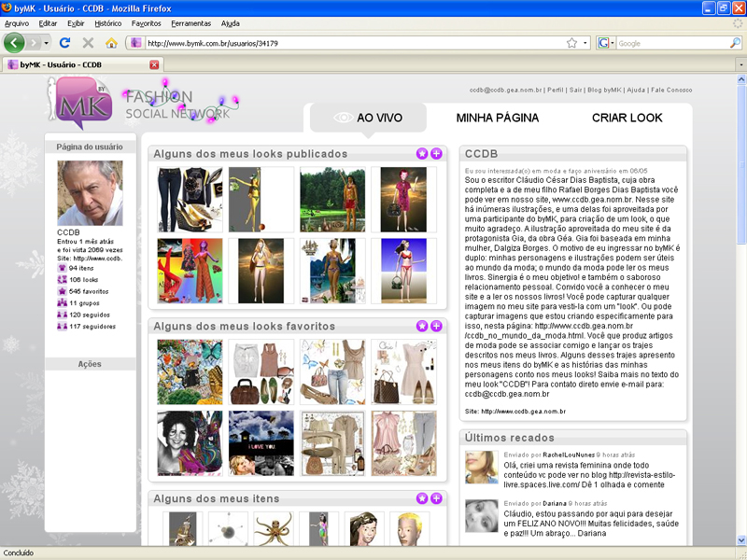Click the plus icon in looks favoritos header

point(436,326)
